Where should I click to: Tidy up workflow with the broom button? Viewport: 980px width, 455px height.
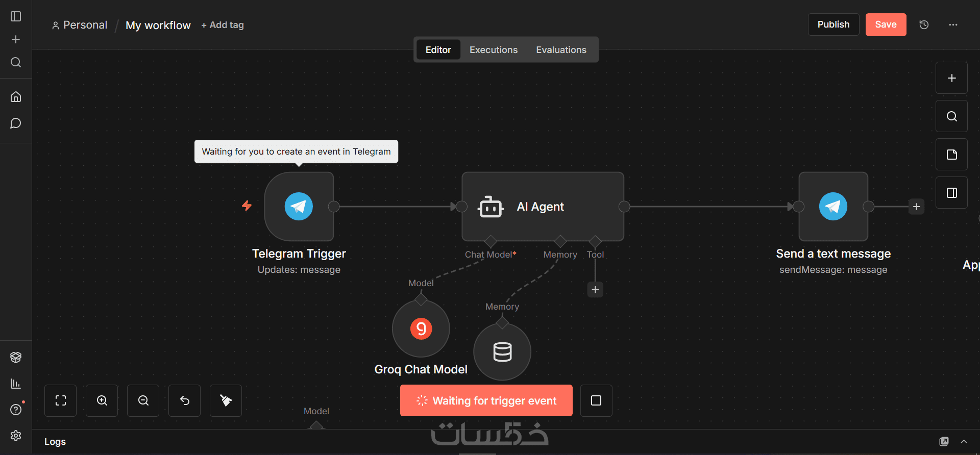point(226,400)
